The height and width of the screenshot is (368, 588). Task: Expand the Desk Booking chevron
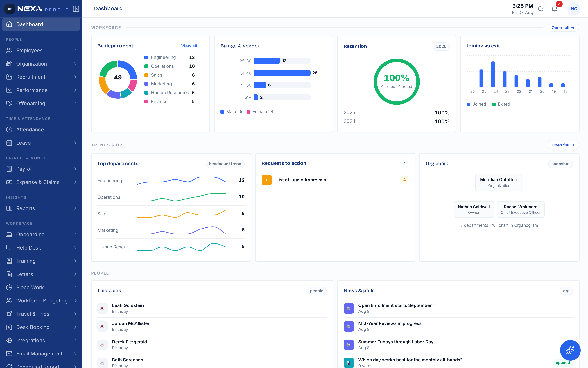75,327
